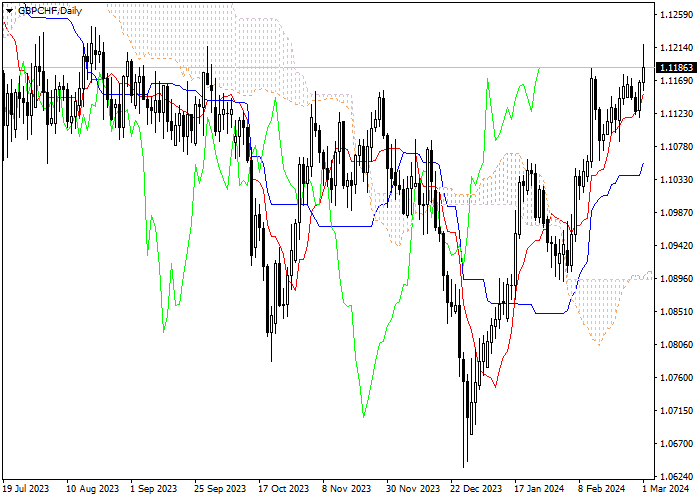
Task: Click the 1.12140 price axis label
Action: (x=676, y=48)
